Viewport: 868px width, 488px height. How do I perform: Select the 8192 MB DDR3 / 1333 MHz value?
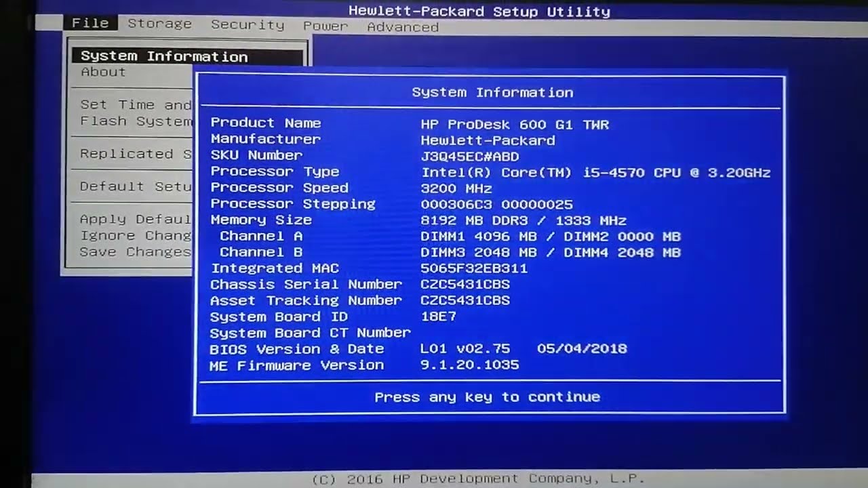pyautogui.click(x=524, y=221)
